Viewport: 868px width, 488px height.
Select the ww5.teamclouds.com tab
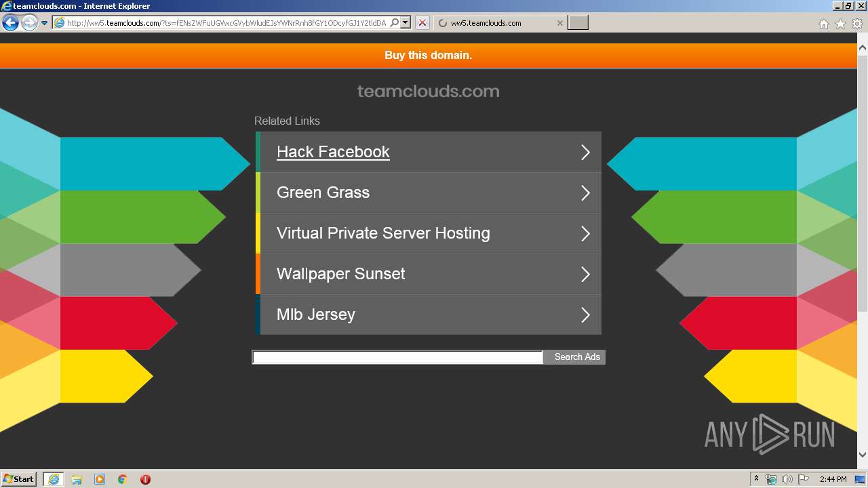click(x=499, y=23)
